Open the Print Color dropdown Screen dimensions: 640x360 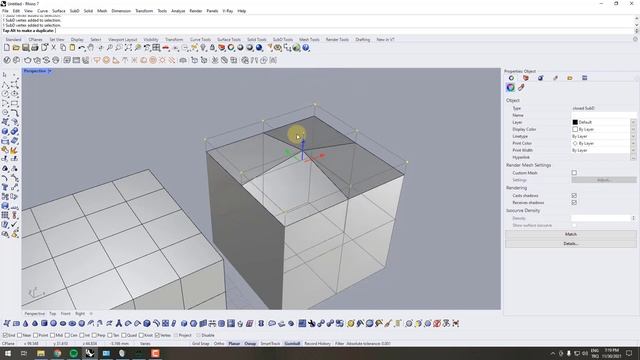tap(633, 143)
